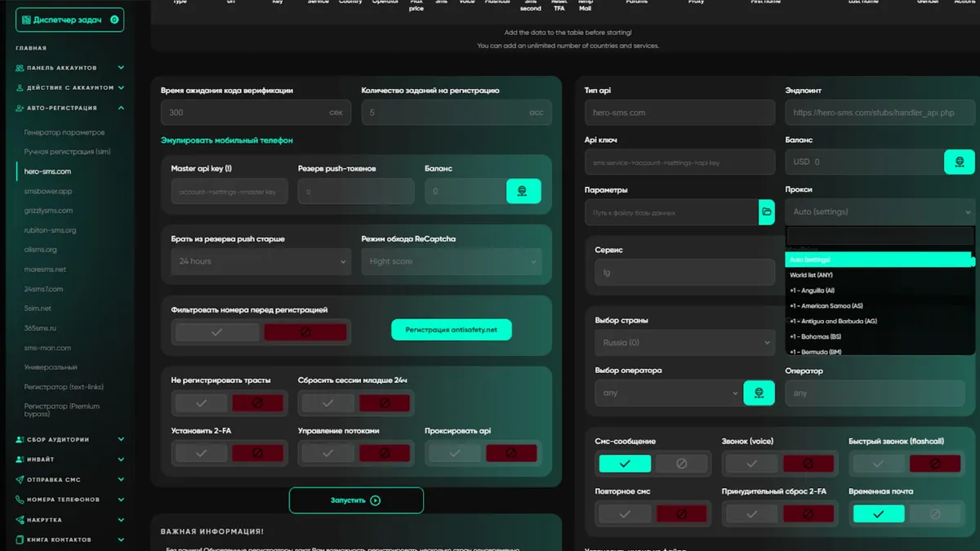Open folder browse icon in Параметры field
This screenshot has width=980, height=551.
point(767,212)
